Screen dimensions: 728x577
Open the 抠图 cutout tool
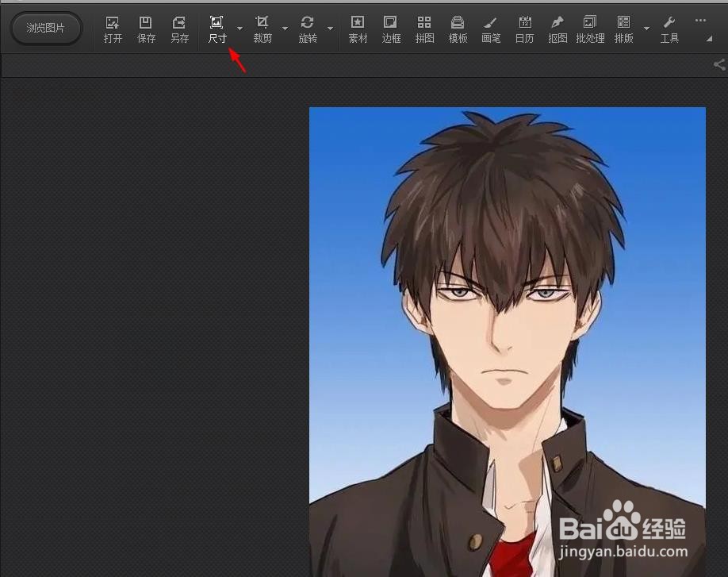pyautogui.click(x=557, y=29)
